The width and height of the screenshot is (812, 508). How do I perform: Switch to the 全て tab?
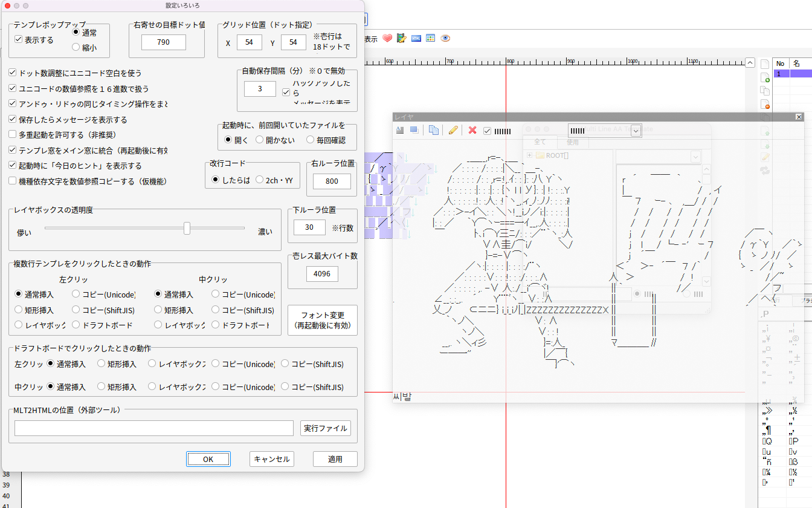540,142
